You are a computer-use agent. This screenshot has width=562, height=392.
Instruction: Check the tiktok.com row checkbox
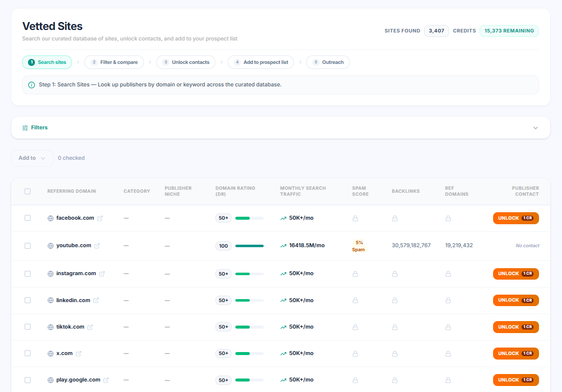pos(27,327)
